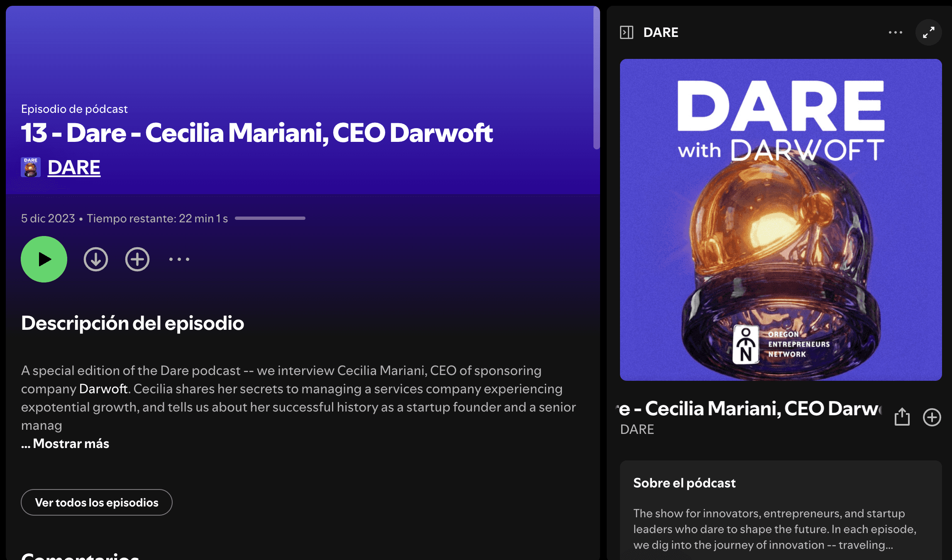Click Ver todos los episodios button
This screenshot has width=952, height=560.
[97, 502]
